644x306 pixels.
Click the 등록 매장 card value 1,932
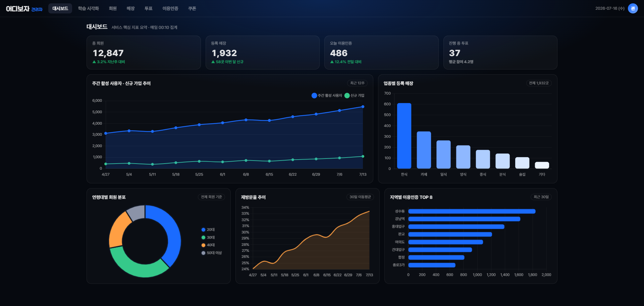pyautogui.click(x=224, y=53)
